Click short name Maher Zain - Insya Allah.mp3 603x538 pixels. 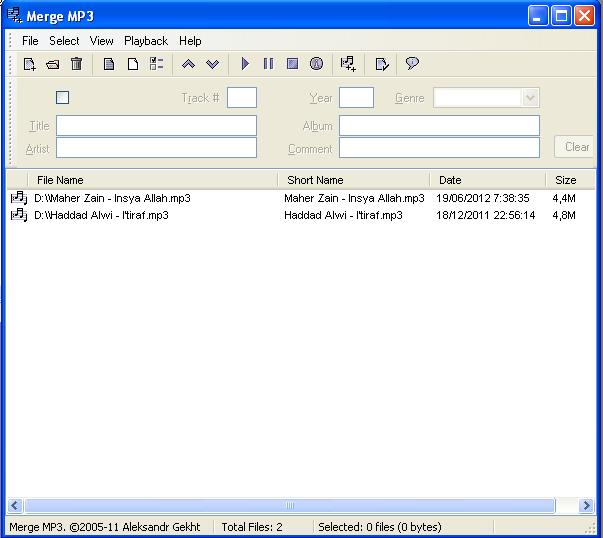pos(354,198)
